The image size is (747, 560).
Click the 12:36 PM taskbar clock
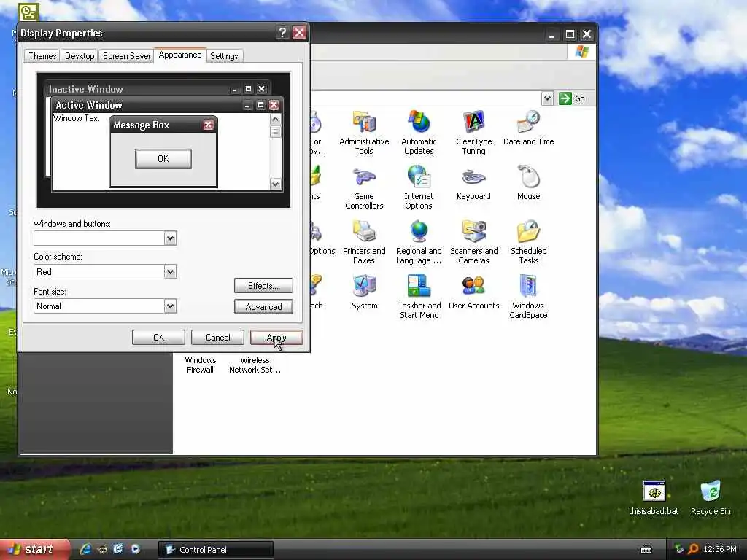(x=720, y=549)
